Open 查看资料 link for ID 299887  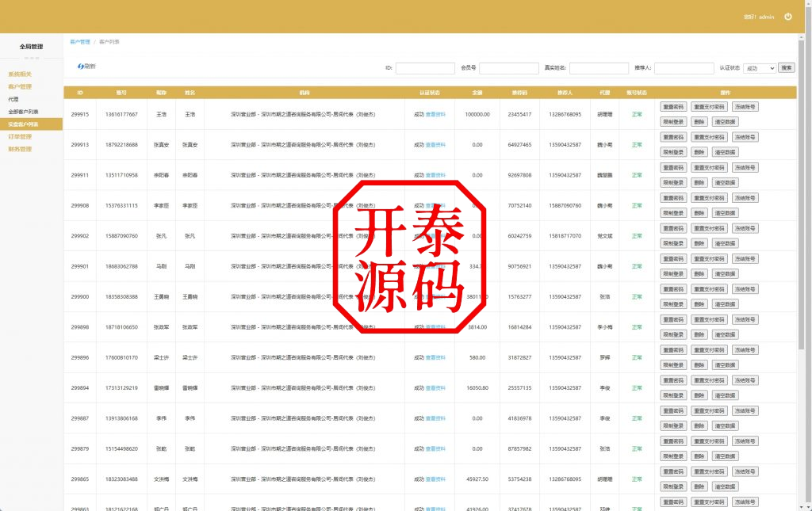pos(435,418)
